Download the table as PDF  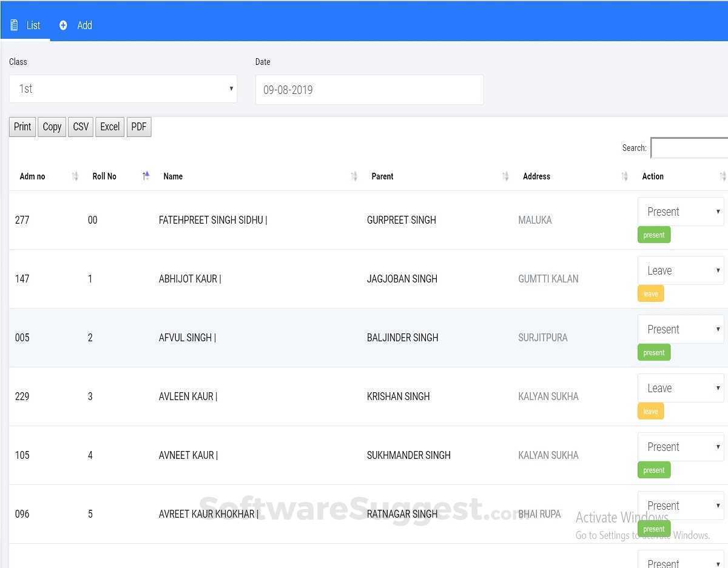point(139,127)
